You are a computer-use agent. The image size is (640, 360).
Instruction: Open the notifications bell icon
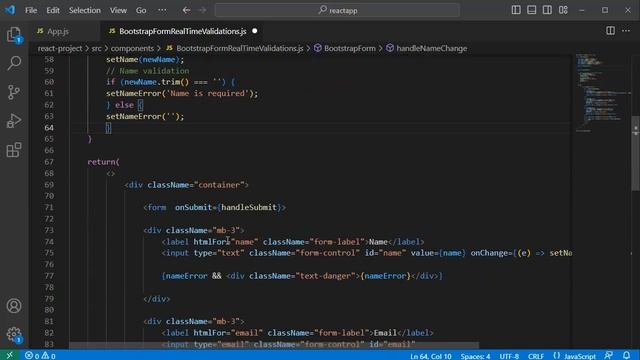(627, 356)
